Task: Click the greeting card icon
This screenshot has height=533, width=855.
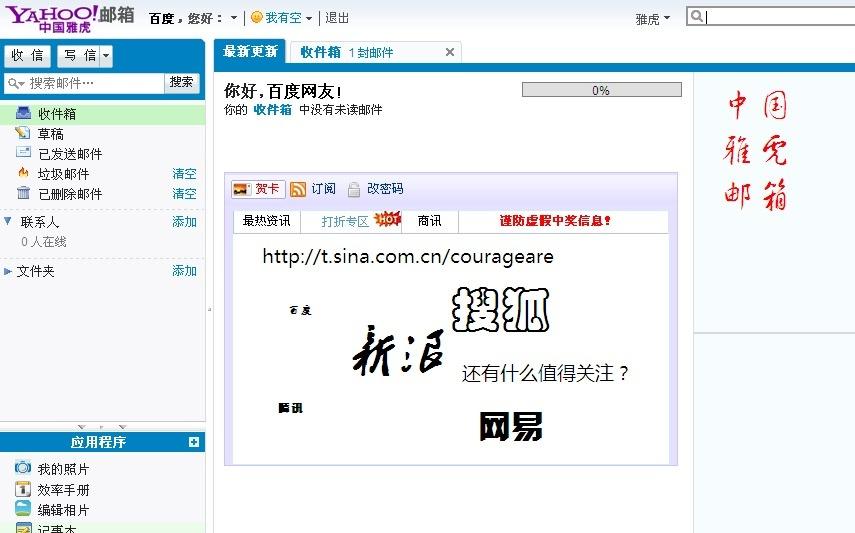Action: coord(242,189)
